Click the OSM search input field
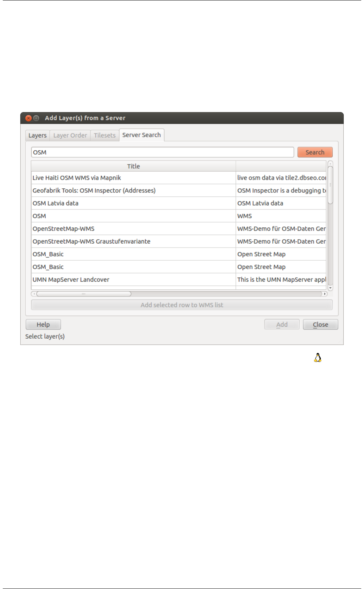364x589 pixels. point(162,152)
